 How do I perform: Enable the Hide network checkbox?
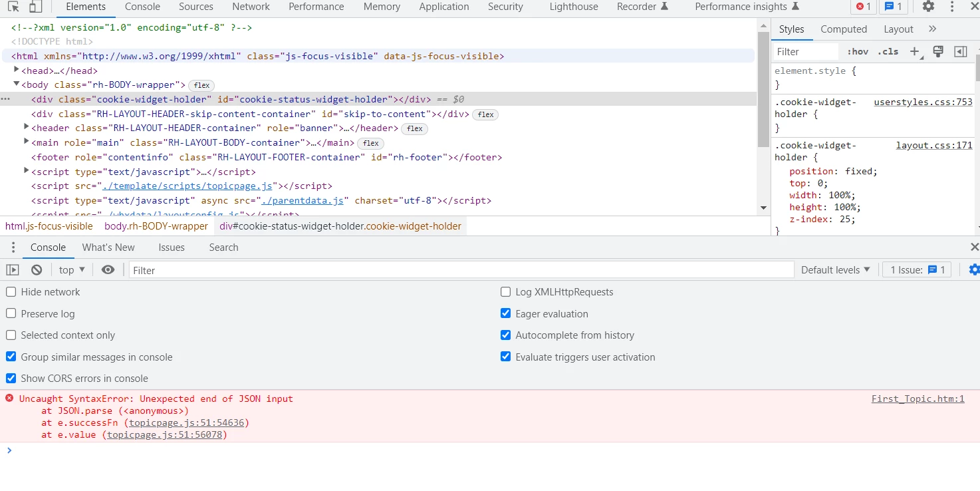pos(11,291)
